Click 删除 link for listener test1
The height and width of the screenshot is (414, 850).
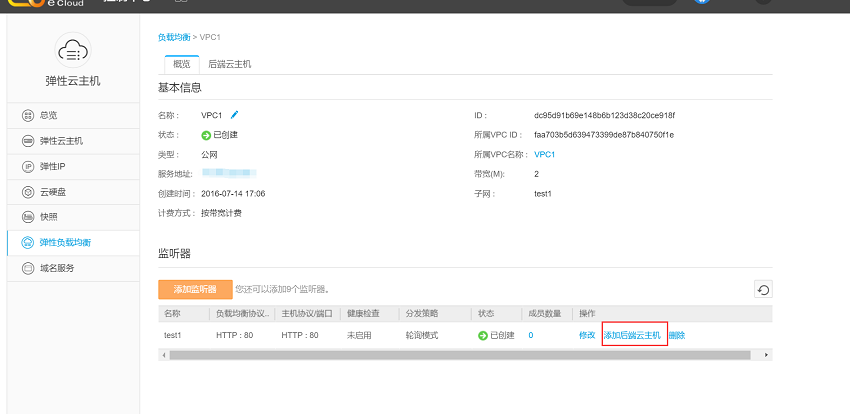677,335
